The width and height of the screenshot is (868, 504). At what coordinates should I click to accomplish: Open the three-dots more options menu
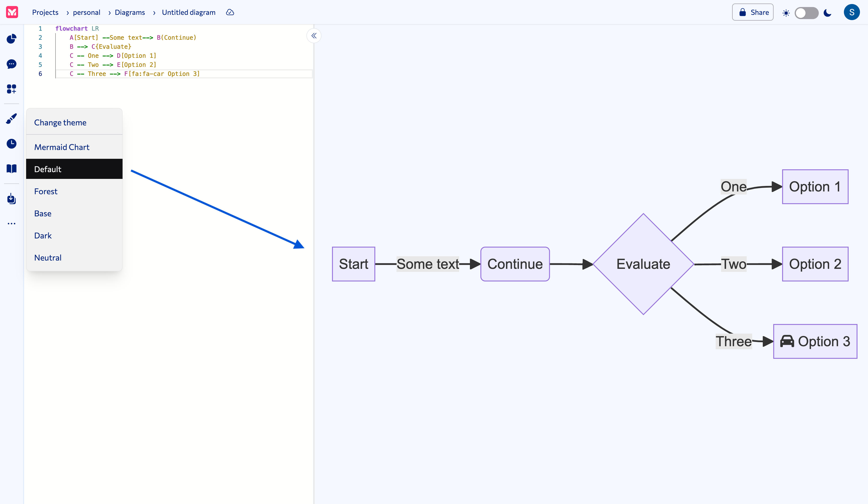(x=11, y=224)
